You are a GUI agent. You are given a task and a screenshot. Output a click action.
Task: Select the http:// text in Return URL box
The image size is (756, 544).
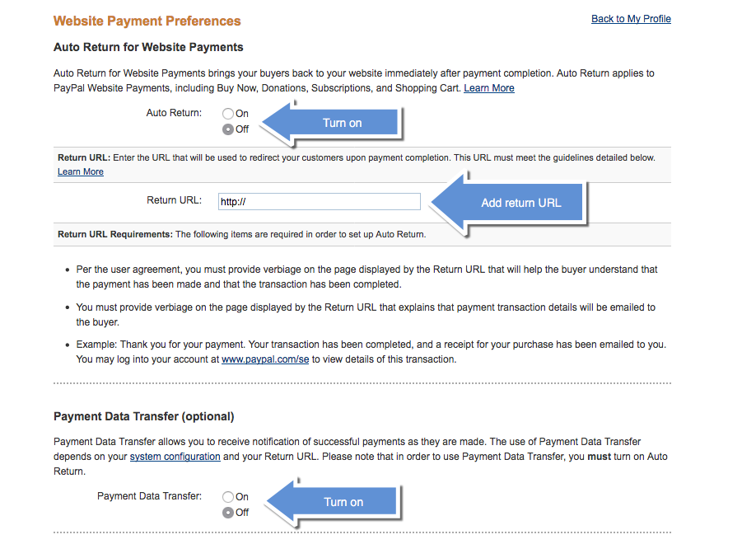coord(233,201)
